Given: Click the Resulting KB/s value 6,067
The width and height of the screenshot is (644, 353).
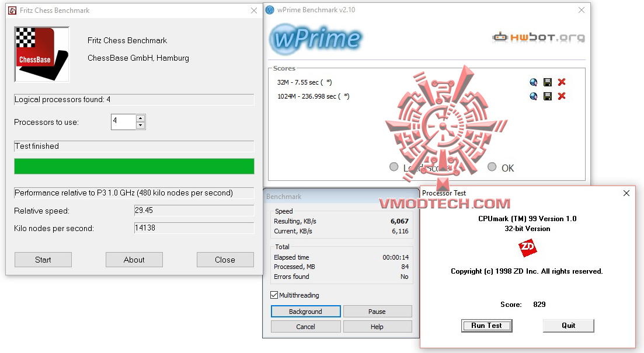Looking at the screenshot, I should click(x=399, y=221).
